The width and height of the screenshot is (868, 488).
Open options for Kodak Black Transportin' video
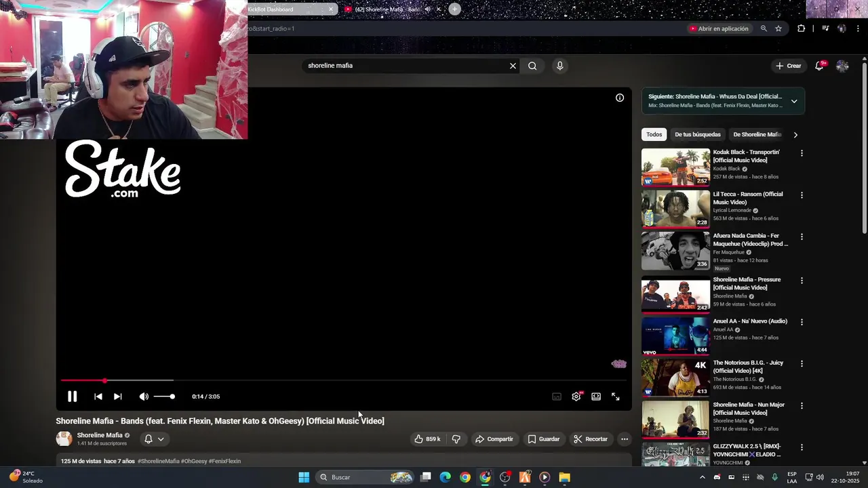(802, 153)
